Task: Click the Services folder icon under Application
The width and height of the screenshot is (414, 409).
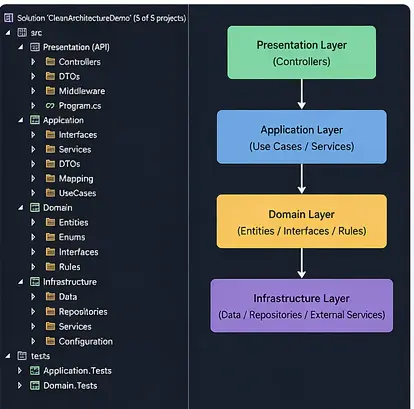Action: pos(50,149)
